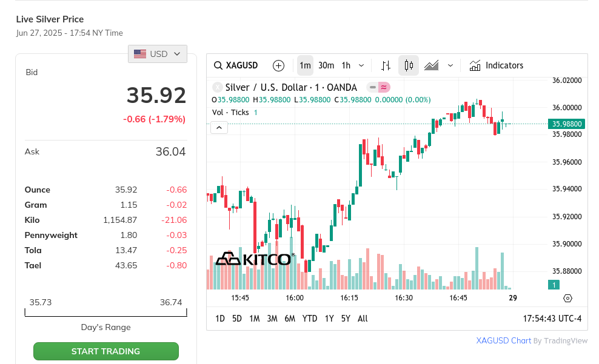The width and height of the screenshot is (599, 364).
Task: Show All date range
Action: click(363, 319)
